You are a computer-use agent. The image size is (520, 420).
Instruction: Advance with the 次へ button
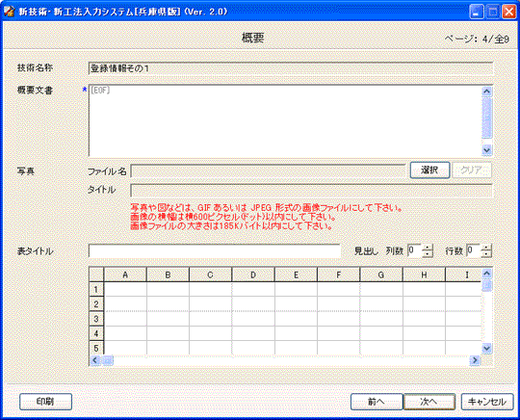(x=429, y=402)
